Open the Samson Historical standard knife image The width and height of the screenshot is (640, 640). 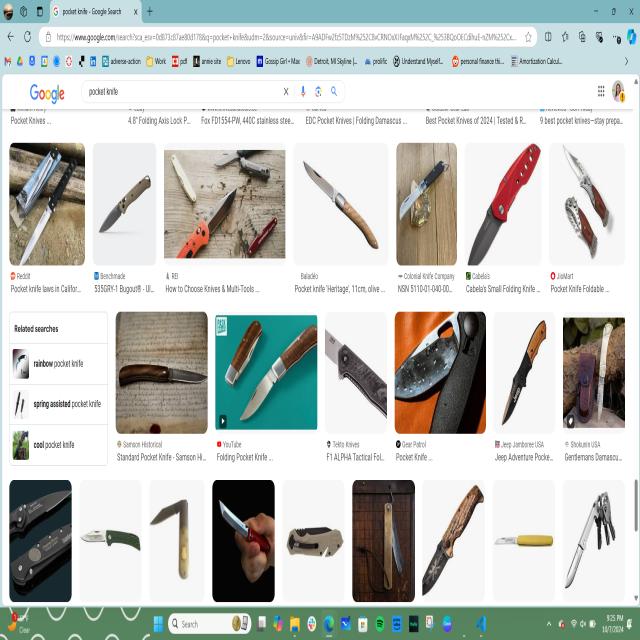[x=162, y=372]
